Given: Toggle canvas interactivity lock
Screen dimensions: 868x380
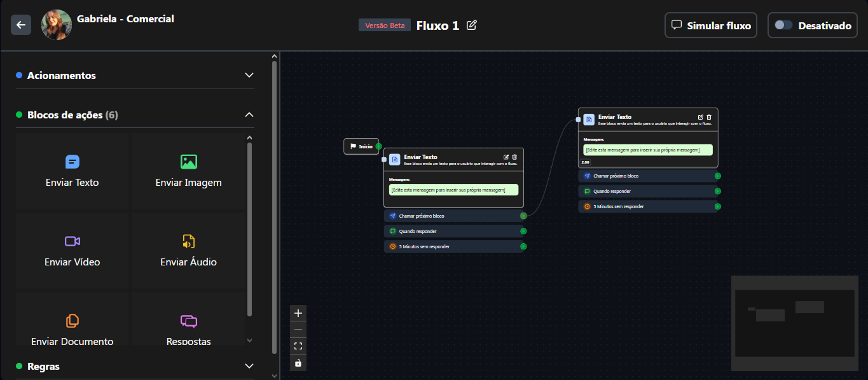Looking at the screenshot, I should 298,363.
